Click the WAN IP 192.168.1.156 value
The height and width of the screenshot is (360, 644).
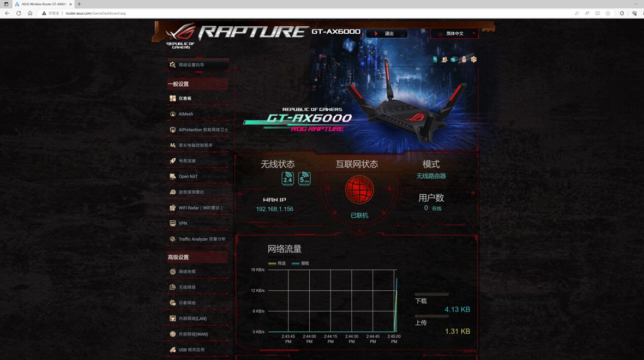click(x=274, y=209)
